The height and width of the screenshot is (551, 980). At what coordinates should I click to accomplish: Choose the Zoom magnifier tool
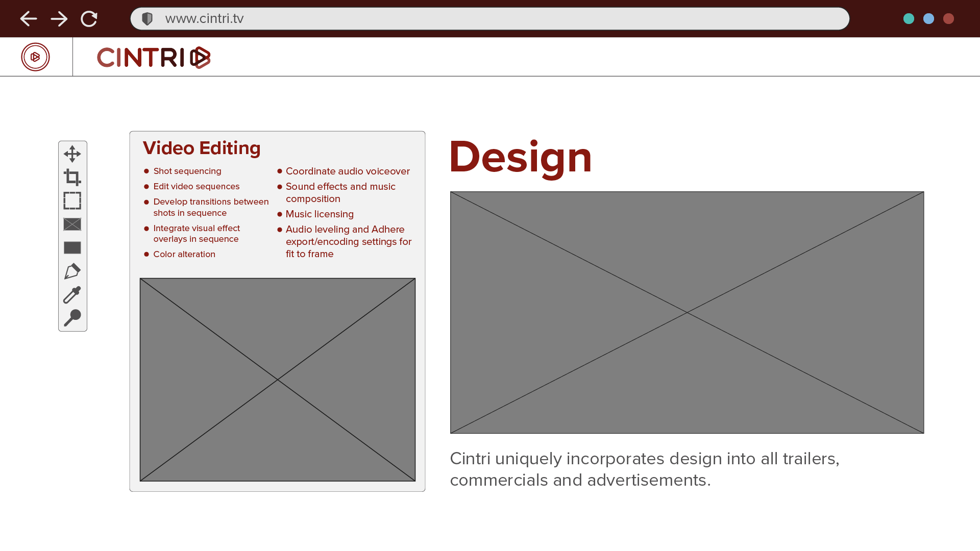[x=72, y=317]
